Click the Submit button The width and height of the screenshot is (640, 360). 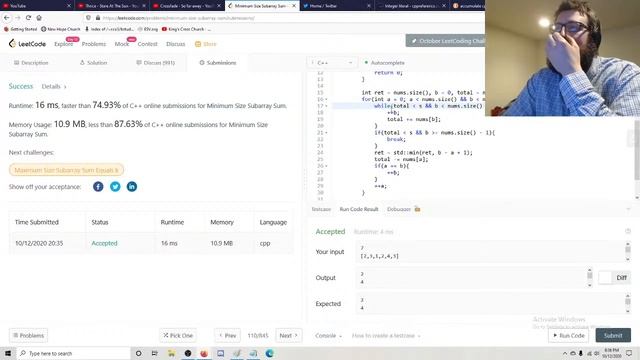(613, 336)
